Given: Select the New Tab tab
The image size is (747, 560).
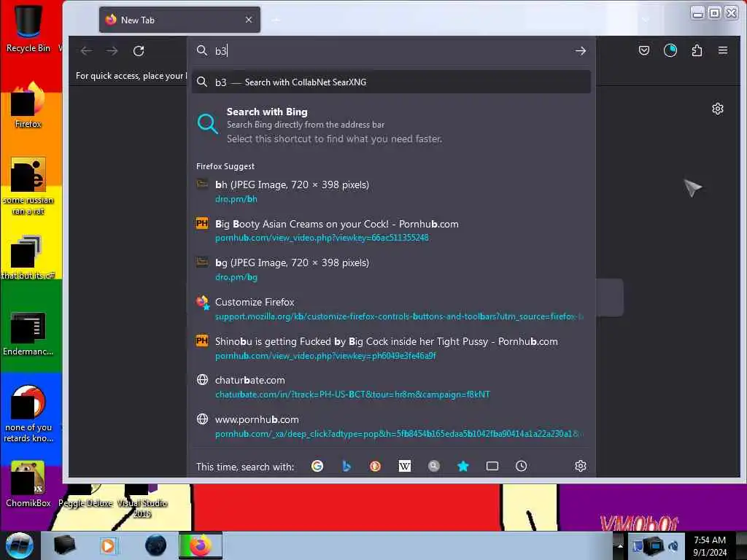Looking at the screenshot, I should click(179, 20).
